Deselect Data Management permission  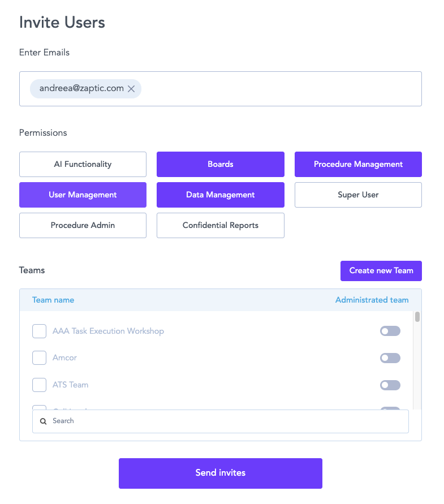coord(221,195)
